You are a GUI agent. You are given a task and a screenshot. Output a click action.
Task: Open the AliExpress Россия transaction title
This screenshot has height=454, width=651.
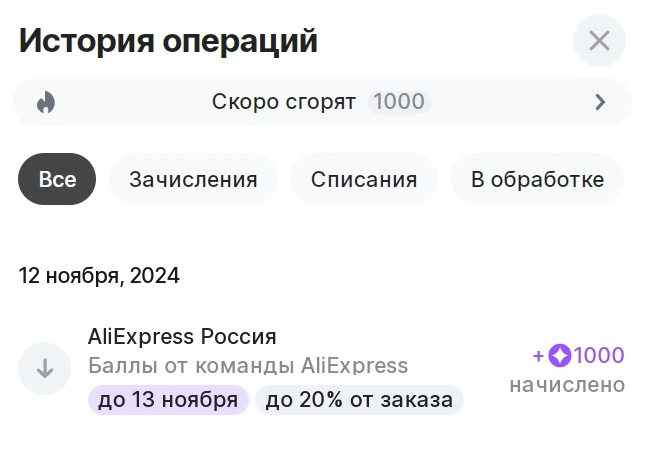[182, 336]
